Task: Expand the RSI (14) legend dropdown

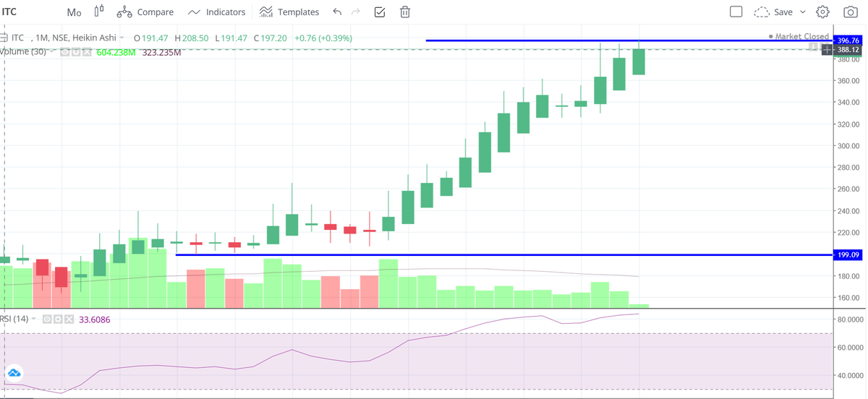Action: pyautogui.click(x=34, y=319)
